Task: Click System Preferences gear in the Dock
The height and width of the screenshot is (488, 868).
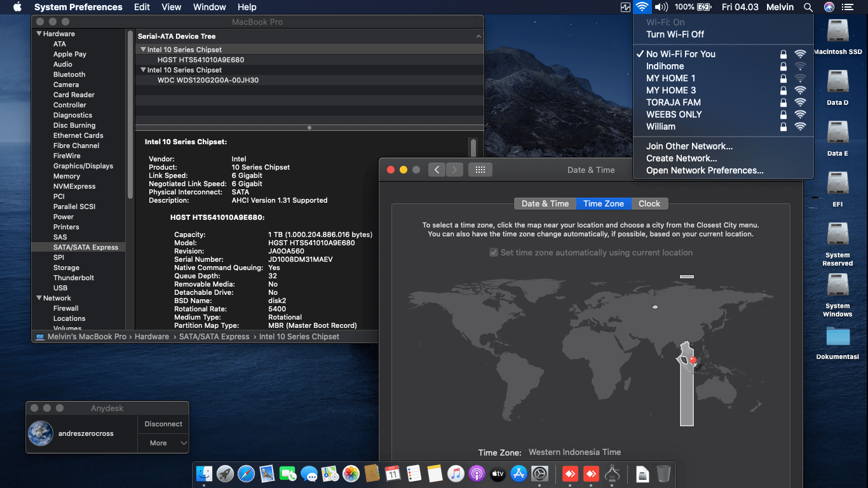Action: coord(539,473)
